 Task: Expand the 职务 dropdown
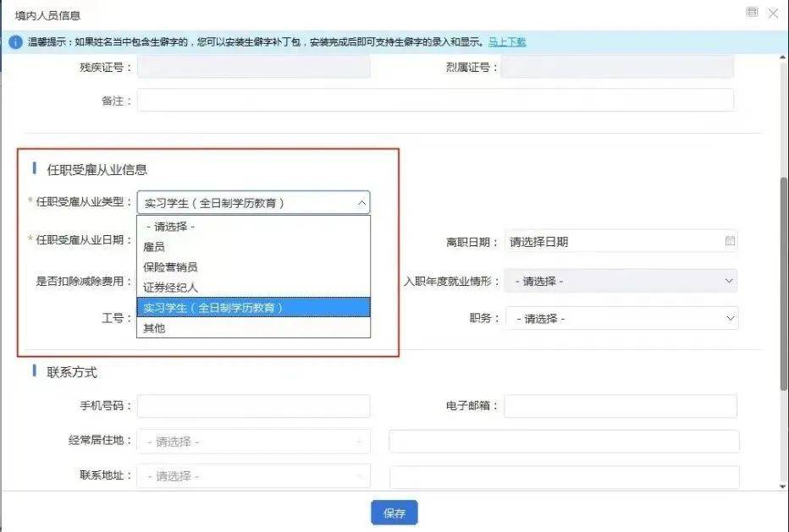point(621,319)
